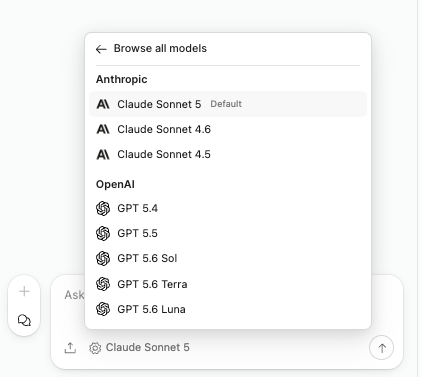
Task: Switch to the GPT 5.6 Sol model
Action: tap(228, 258)
